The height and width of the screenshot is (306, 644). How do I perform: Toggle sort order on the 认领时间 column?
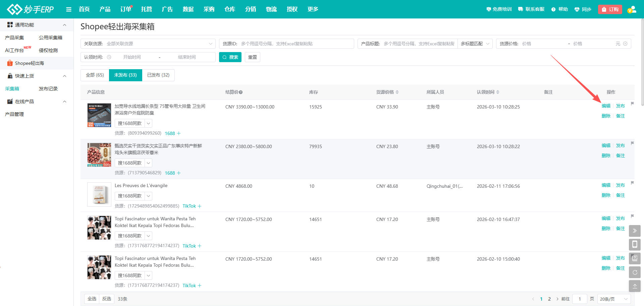click(x=498, y=92)
